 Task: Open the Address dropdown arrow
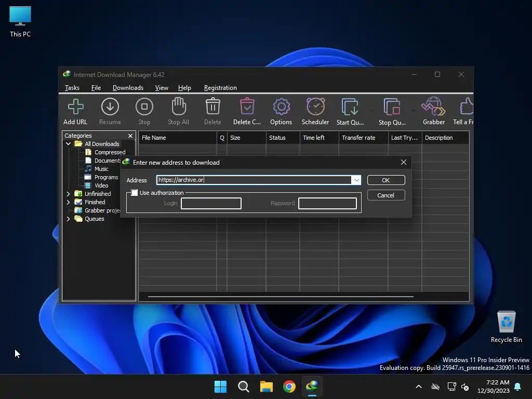(356, 180)
